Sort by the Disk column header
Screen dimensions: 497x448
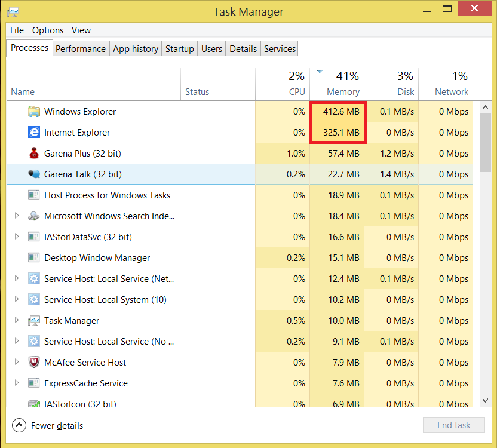point(391,85)
